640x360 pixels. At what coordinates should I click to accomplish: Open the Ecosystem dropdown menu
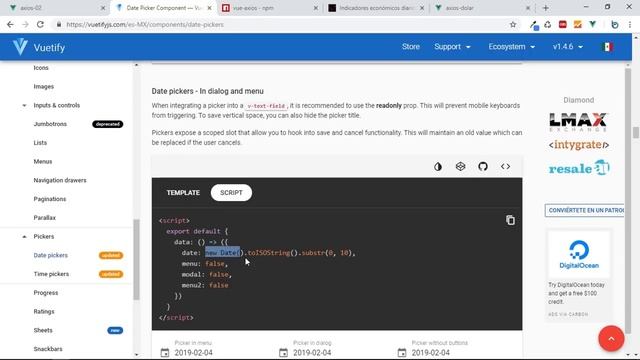(x=511, y=47)
